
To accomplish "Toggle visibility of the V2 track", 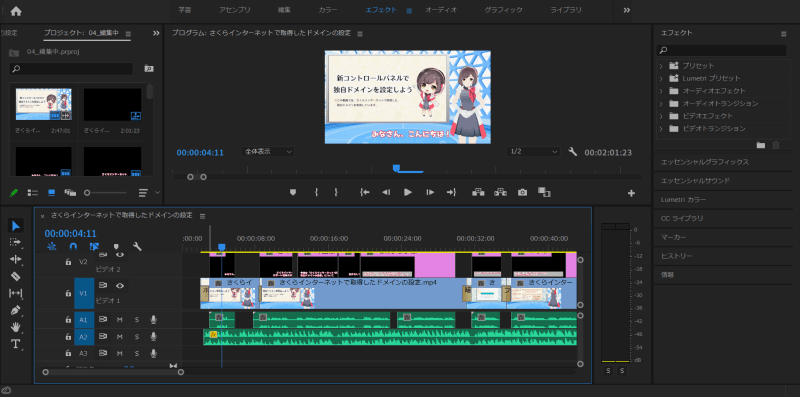I will [119, 254].
